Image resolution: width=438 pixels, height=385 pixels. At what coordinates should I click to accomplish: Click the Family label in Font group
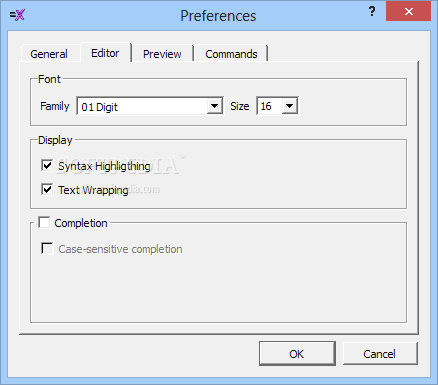(x=55, y=106)
